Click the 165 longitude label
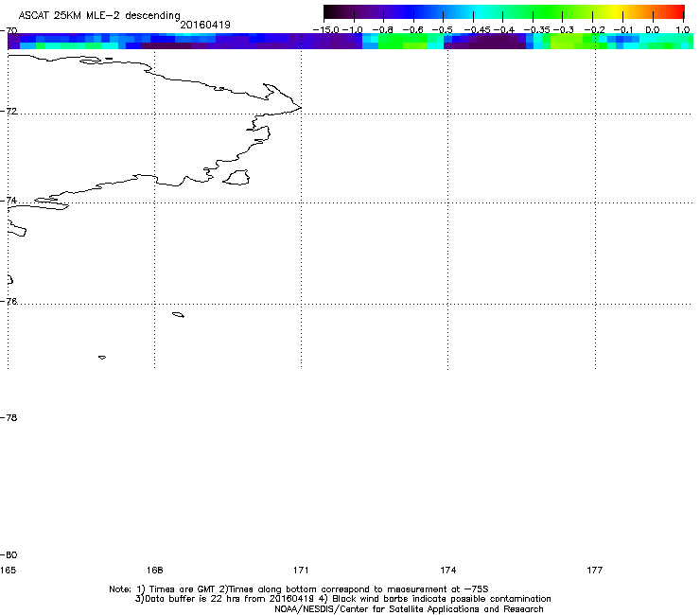This screenshot has width=700, height=615. pos(8,570)
